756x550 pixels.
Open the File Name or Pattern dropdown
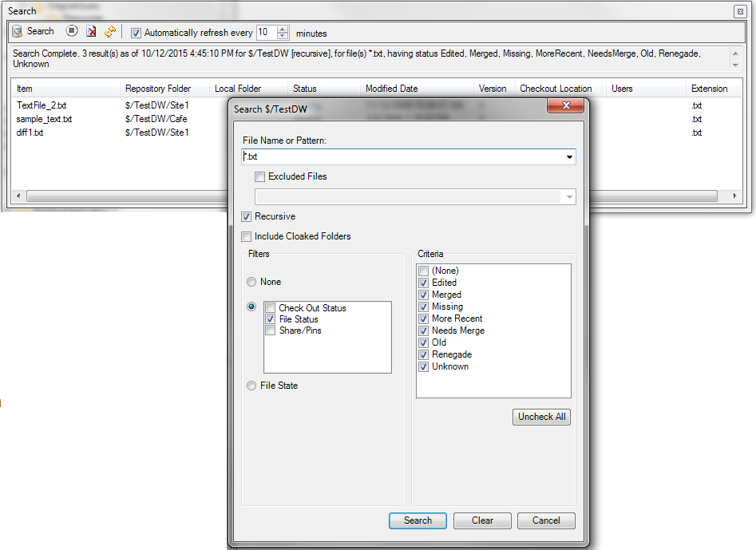pos(569,157)
